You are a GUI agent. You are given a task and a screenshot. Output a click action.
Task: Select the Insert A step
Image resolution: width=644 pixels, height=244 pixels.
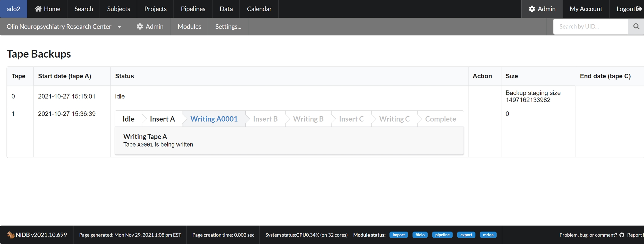[162, 119]
